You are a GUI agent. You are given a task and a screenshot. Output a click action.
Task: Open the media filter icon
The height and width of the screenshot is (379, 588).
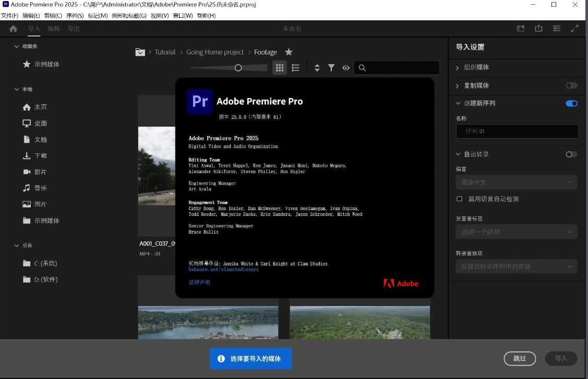(x=331, y=67)
